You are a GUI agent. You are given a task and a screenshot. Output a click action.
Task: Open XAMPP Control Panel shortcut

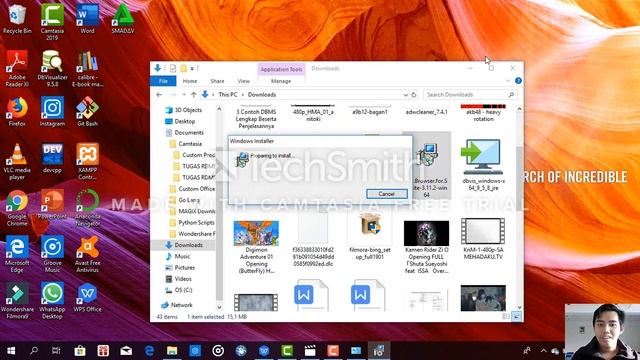pos(87,162)
